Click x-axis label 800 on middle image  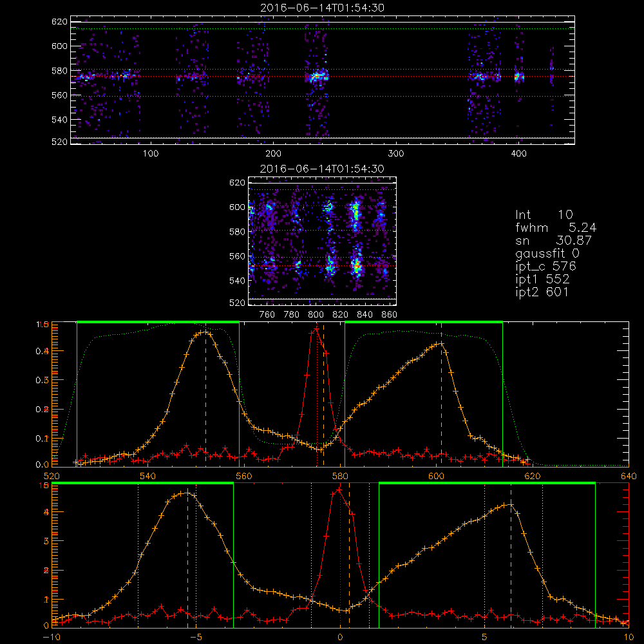(x=316, y=315)
